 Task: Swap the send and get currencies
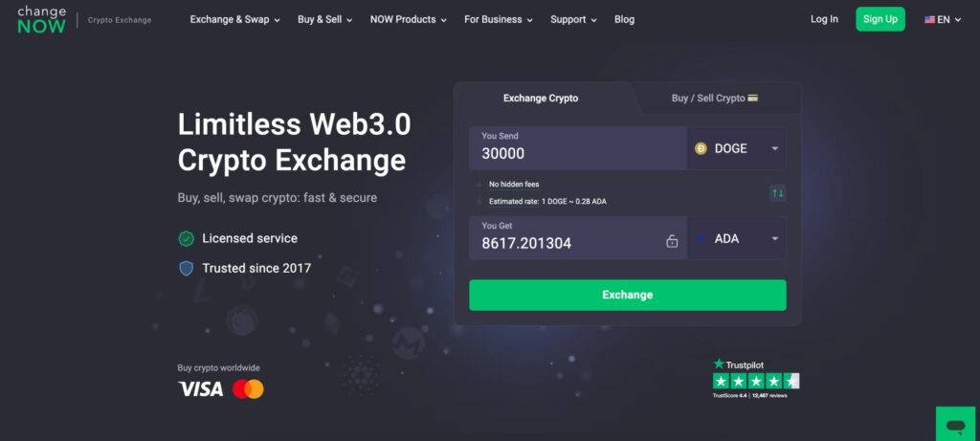[777, 193]
